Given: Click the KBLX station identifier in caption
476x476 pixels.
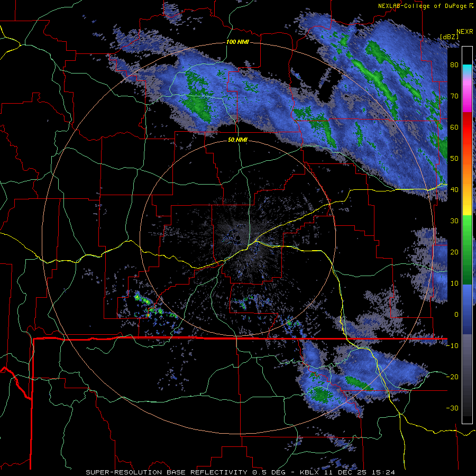Looking at the screenshot, I should tap(310, 472).
